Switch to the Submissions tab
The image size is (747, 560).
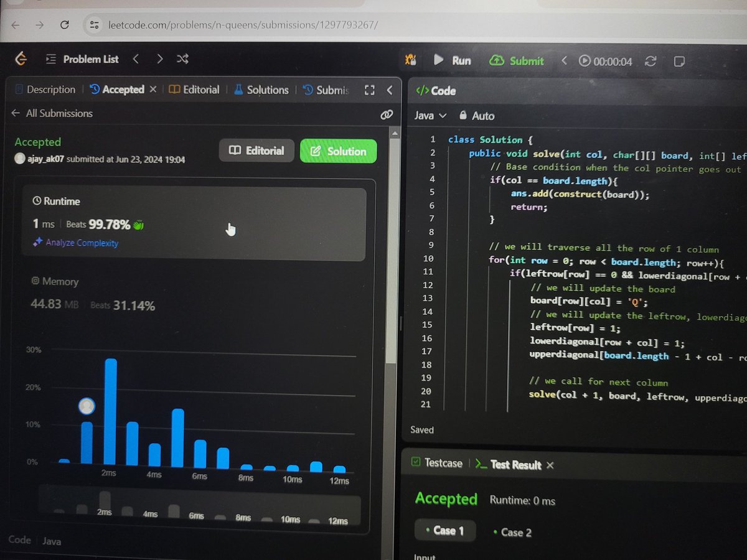(x=326, y=90)
